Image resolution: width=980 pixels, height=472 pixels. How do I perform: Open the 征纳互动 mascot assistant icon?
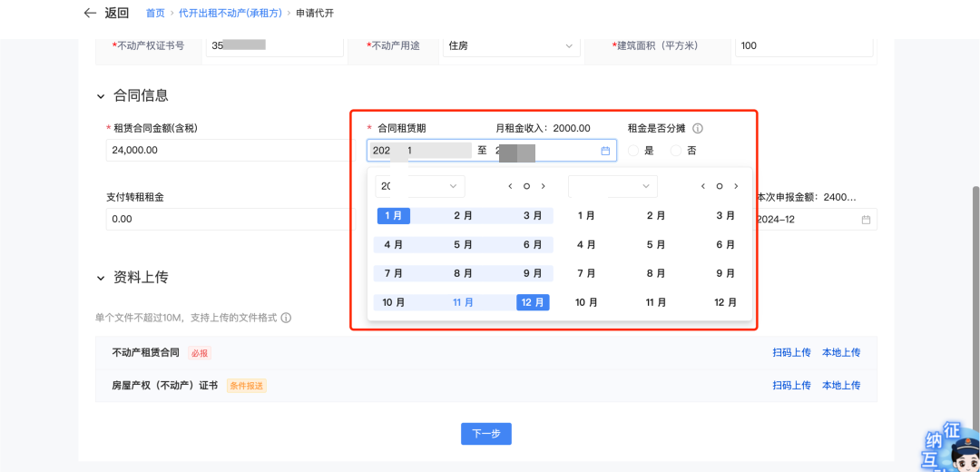point(953,447)
